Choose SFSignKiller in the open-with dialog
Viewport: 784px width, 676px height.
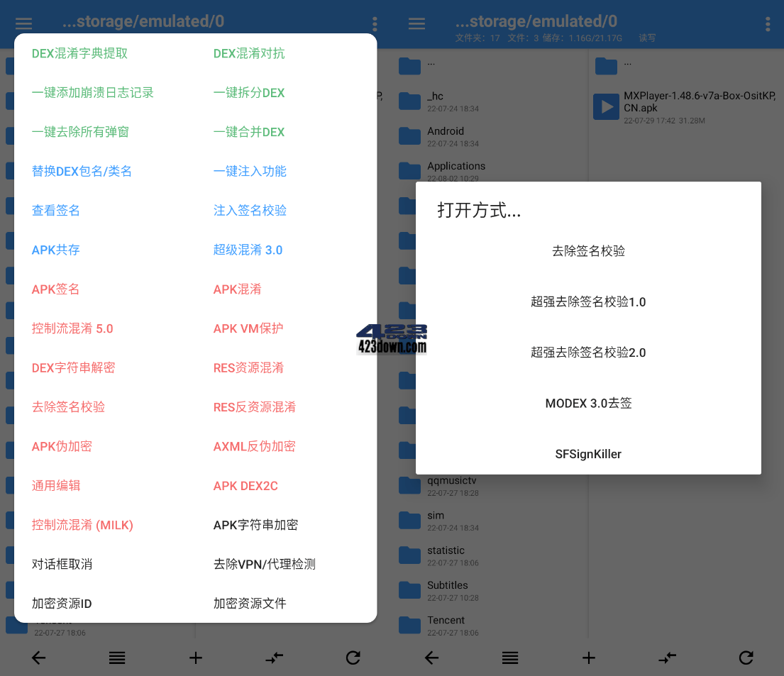[x=588, y=454]
